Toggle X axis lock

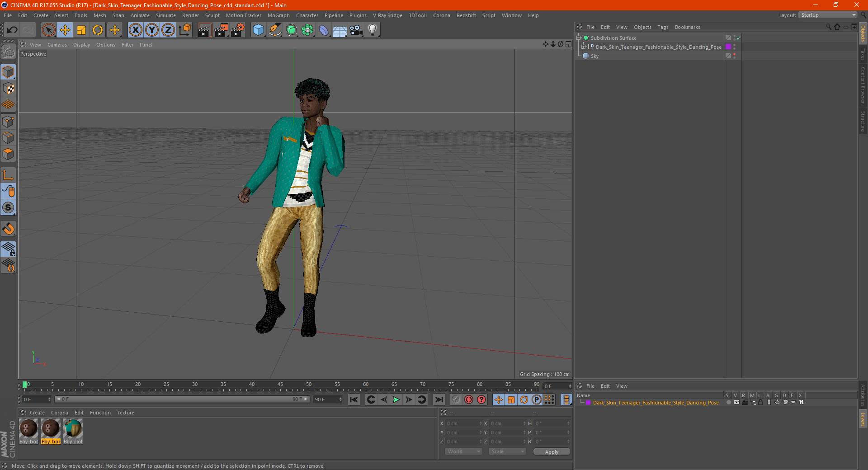tap(135, 30)
